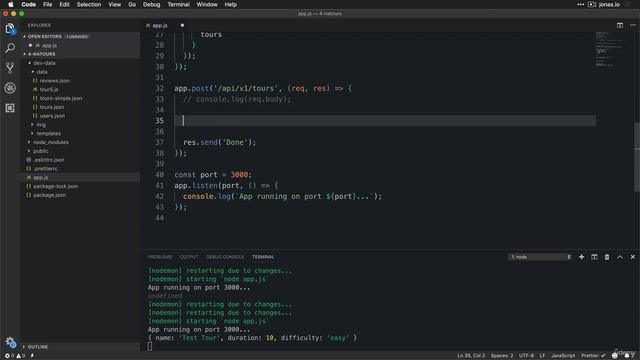Image resolution: width=640 pixels, height=360 pixels.
Task: Click the Ln 35, Col 3 status entry
Action: (x=471, y=356)
